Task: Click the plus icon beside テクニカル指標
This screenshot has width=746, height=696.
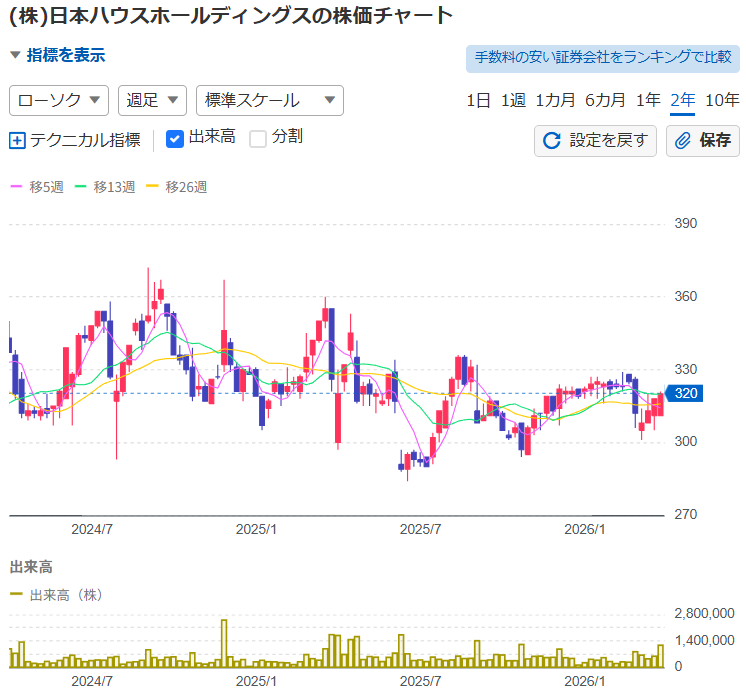Action: coord(17,140)
